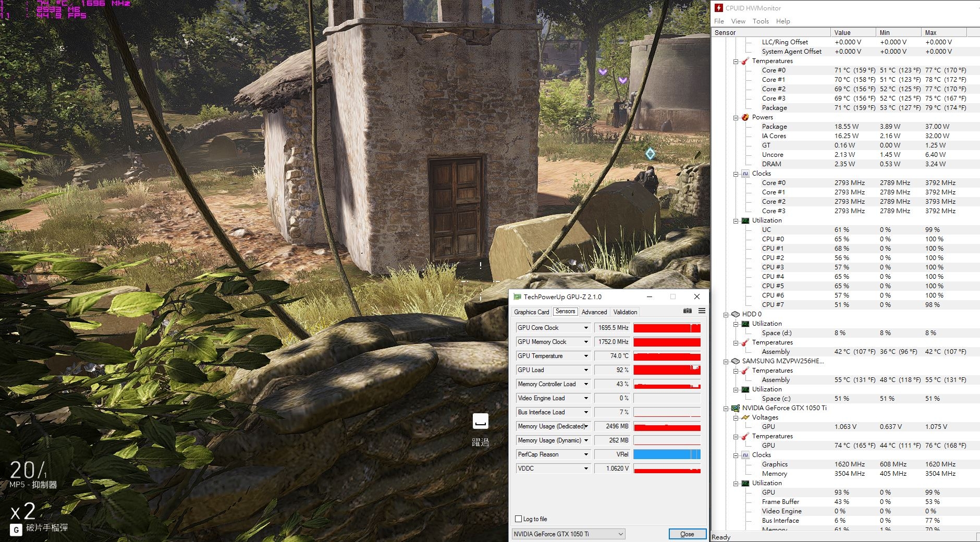Open the GPU-Z hamburger menu icon

(702, 311)
